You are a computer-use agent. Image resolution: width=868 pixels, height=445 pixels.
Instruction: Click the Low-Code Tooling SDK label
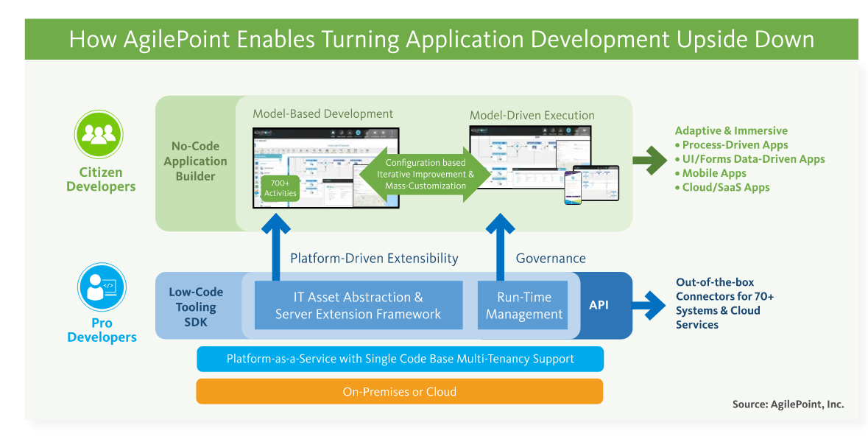coord(196,306)
